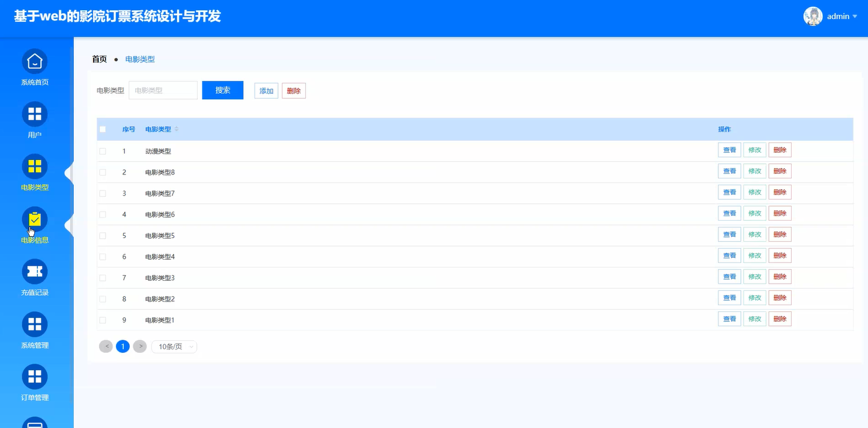This screenshot has width=868, height=428.
Task: Check the 电影类型5 row checkbox
Action: (x=103, y=236)
